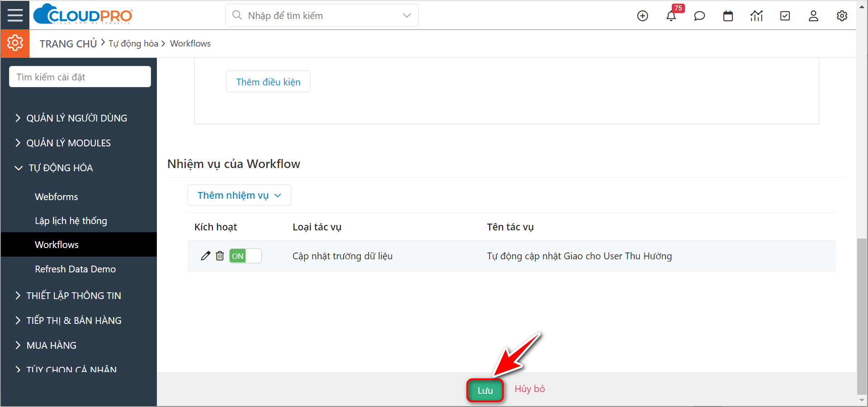Click Thêm điều kiện button
This screenshot has width=868, height=407.
pyautogui.click(x=268, y=81)
